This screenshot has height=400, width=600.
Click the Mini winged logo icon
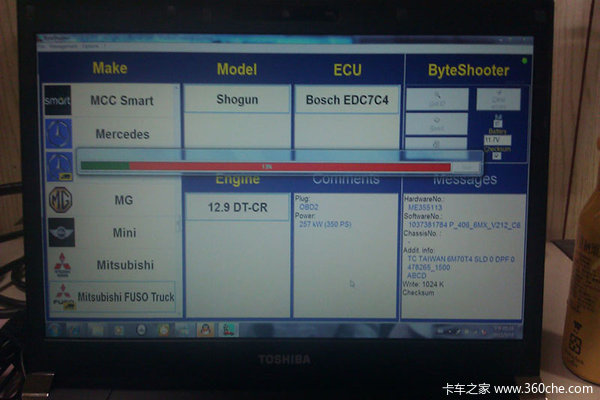[x=61, y=232]
